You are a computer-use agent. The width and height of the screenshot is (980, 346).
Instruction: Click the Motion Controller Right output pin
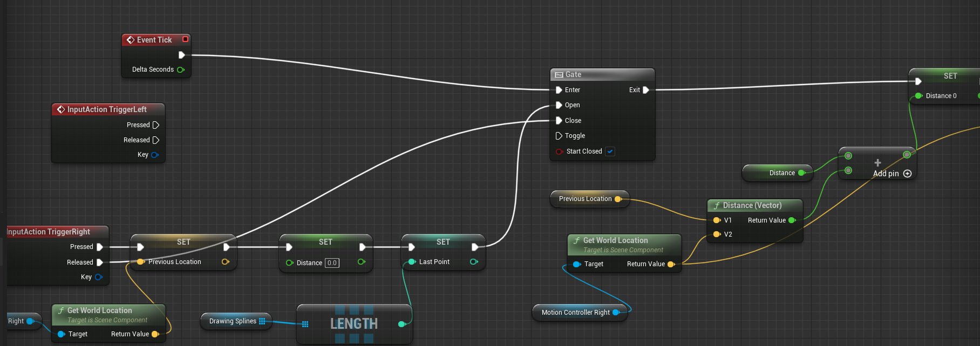click(616, 313)
